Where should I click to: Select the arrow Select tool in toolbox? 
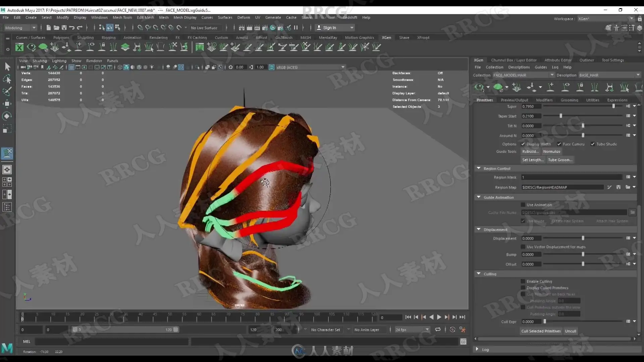7,67
